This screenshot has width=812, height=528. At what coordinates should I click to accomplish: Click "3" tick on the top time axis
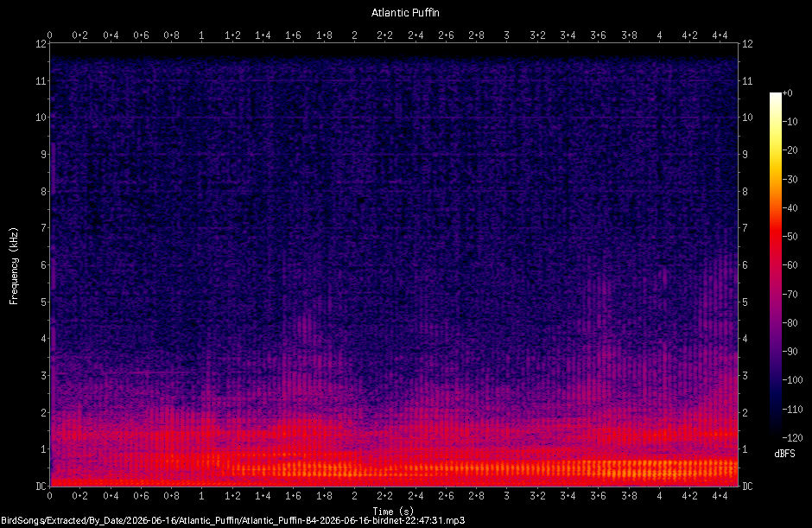point(506,35)
